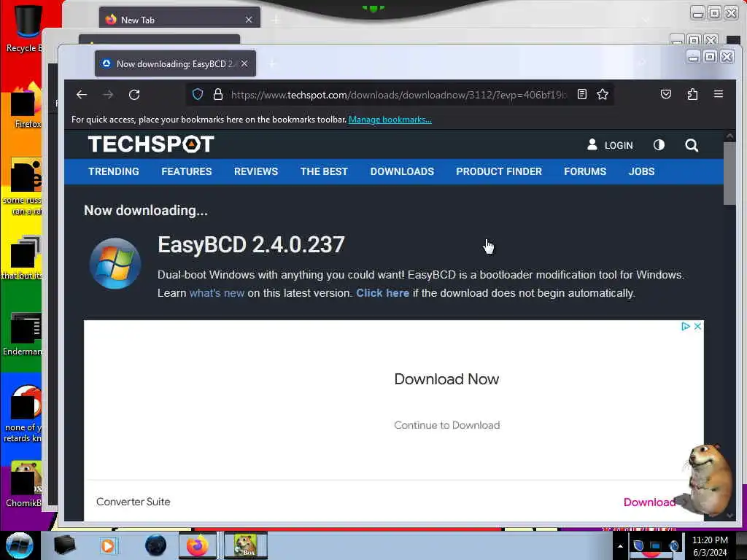Open the DOWNLOADS nav item
The width and height of the screenshot is (747, 560).
pyautogui.click(x=402, y=171)
